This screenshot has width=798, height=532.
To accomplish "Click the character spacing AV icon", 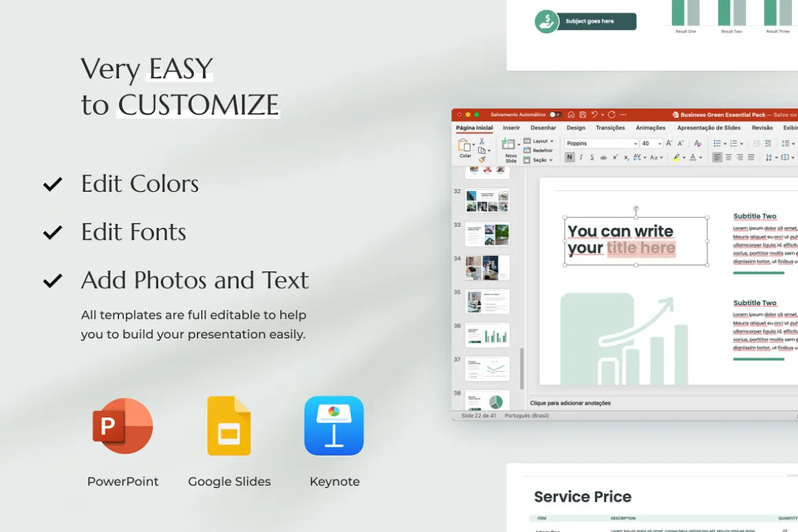I will (x=636, y=157).
